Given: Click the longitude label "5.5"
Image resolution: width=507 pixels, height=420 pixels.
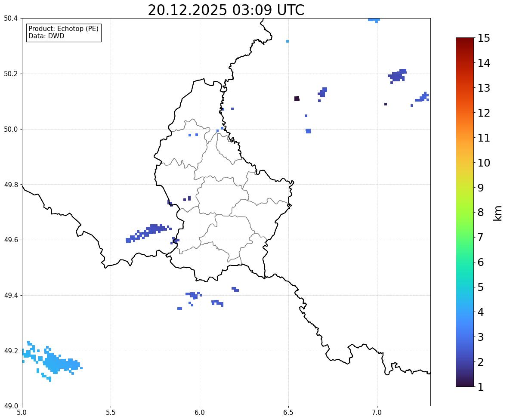Looking at the screenshot, I should coord(111,413).
